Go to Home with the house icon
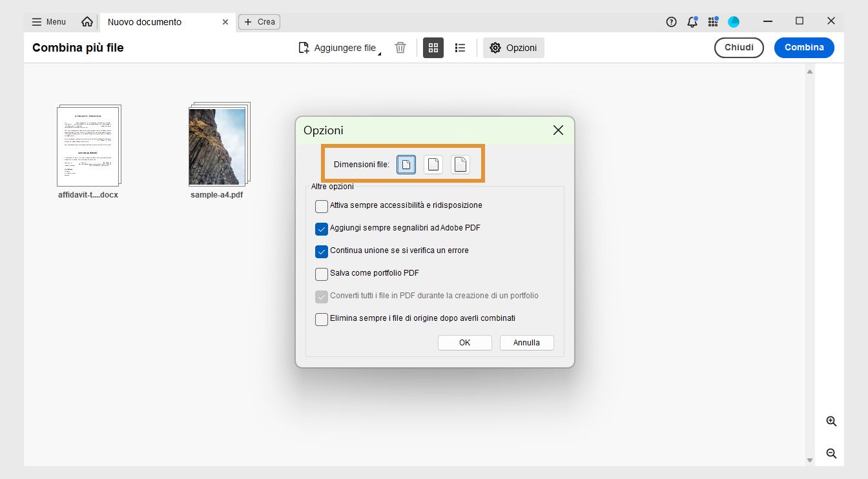 coord(87,21)
